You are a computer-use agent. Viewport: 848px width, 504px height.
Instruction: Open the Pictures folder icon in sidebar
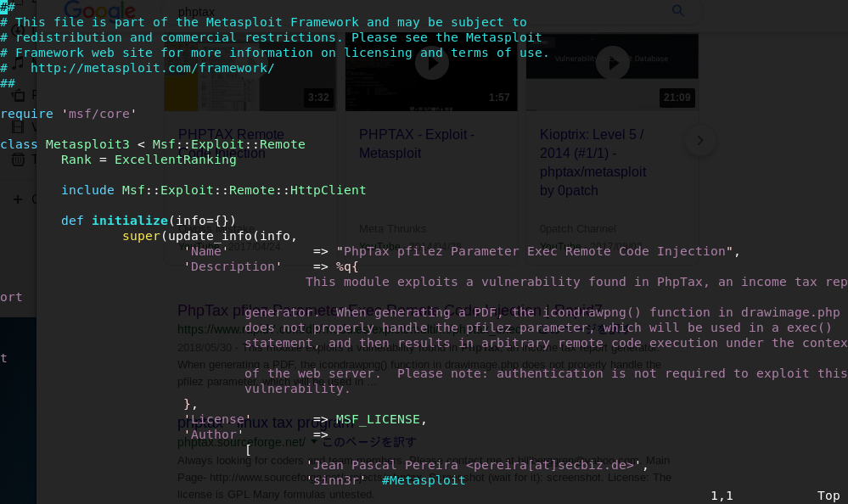[x=19, y=96]
